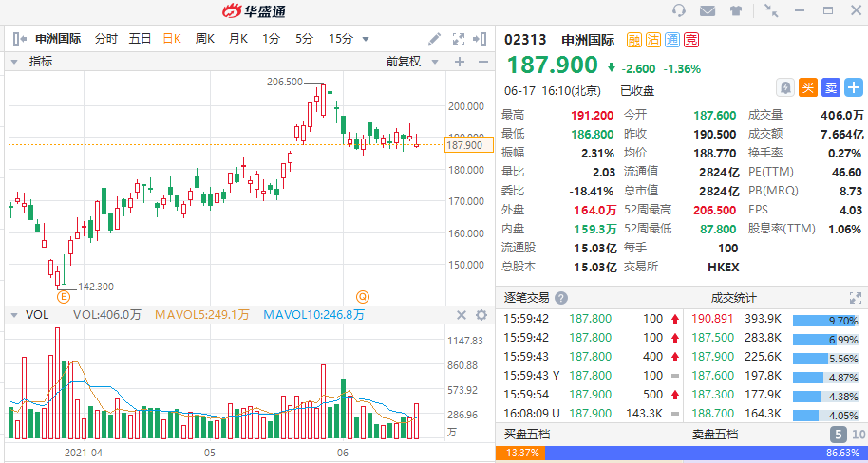Click the MAVOL10:246.8万 legend
The width and height of the screenshot is (868, 463).
314,315
